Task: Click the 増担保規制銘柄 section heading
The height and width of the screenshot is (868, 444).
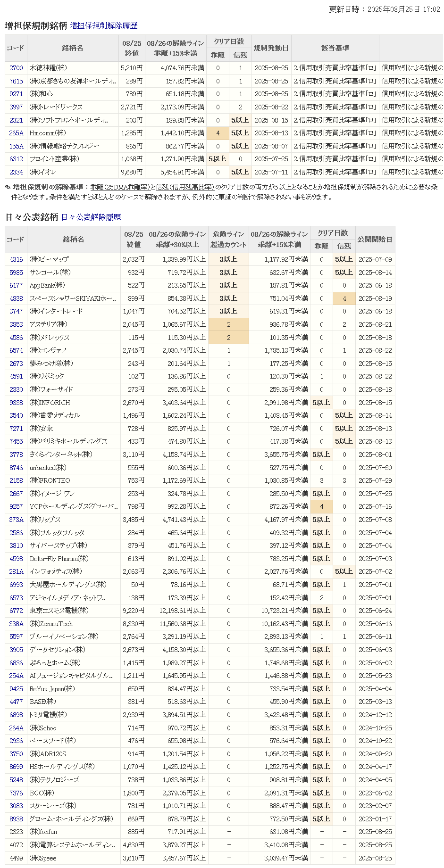Action: click(36, 26)
